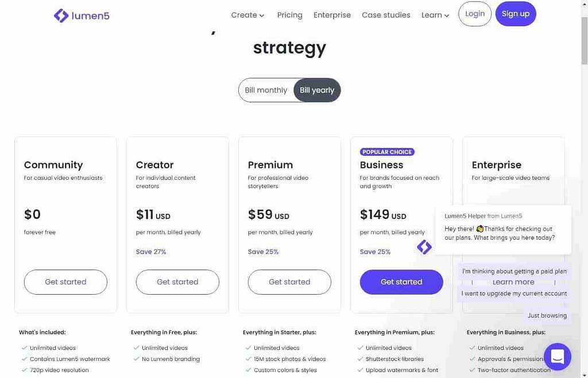Open the Case studies page
588x378 pixels.
pos(386,15)
